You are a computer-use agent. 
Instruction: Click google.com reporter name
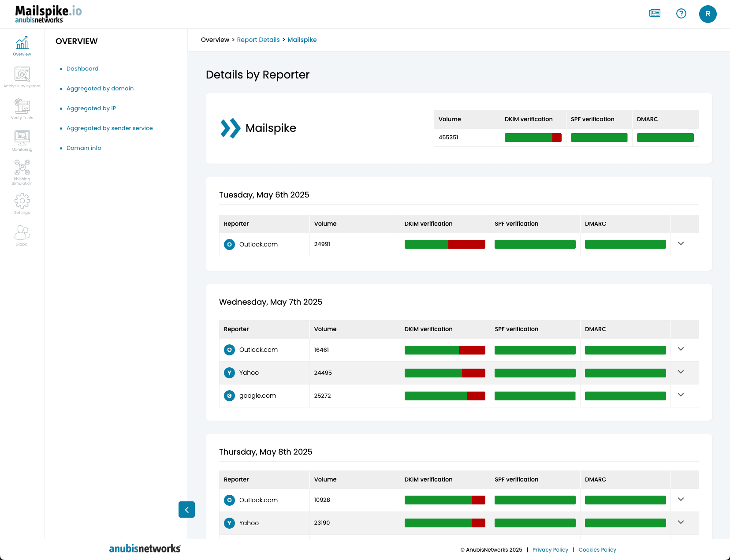point(257,396)
